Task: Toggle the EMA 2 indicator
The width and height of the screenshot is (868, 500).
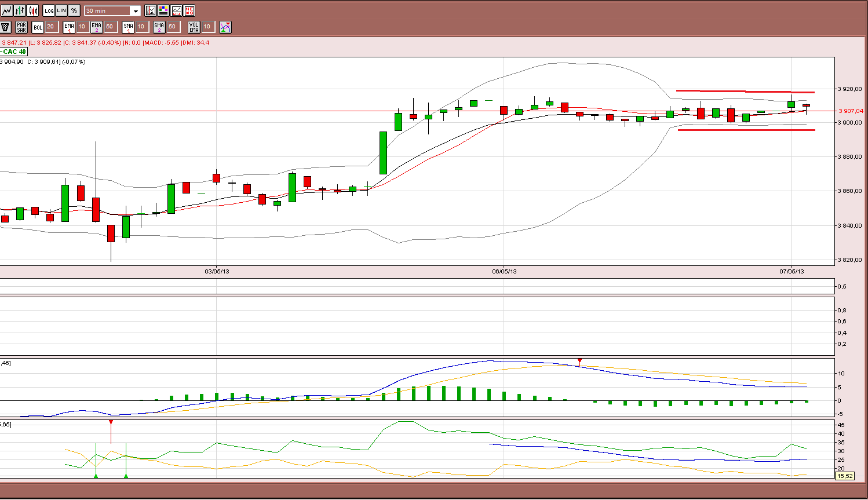Action: click(x=97, y=27)
